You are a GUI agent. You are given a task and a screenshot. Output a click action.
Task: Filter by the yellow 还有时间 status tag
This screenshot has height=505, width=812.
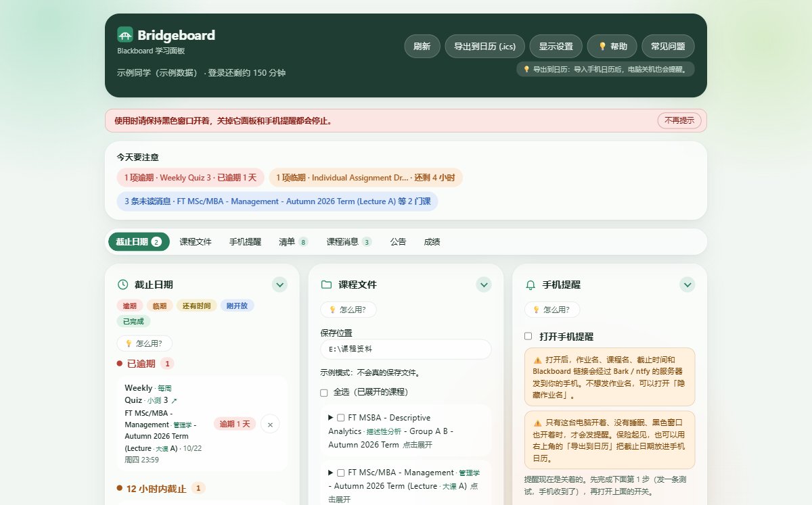(x=197, y=306)
